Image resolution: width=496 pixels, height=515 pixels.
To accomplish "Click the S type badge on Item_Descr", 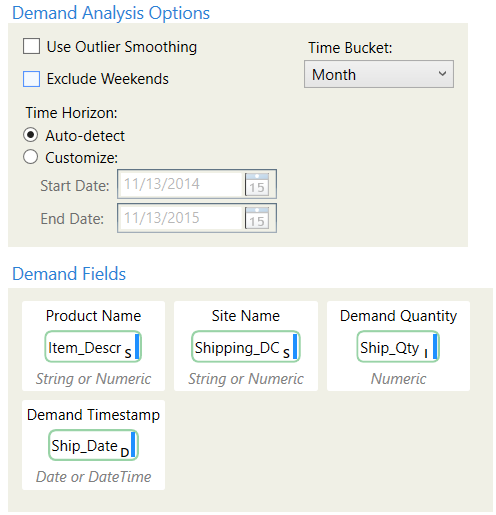I will tap(128, 353).
